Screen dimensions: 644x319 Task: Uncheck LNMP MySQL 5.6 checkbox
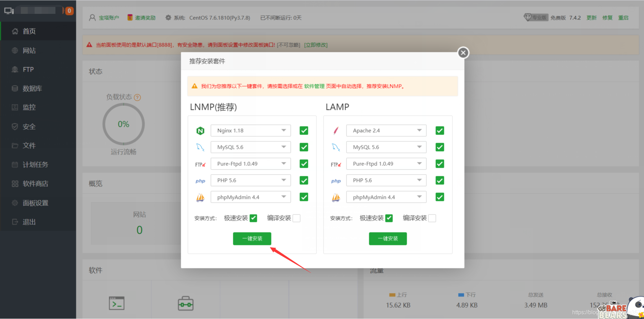pyautogui.click(x=304, y=147)
